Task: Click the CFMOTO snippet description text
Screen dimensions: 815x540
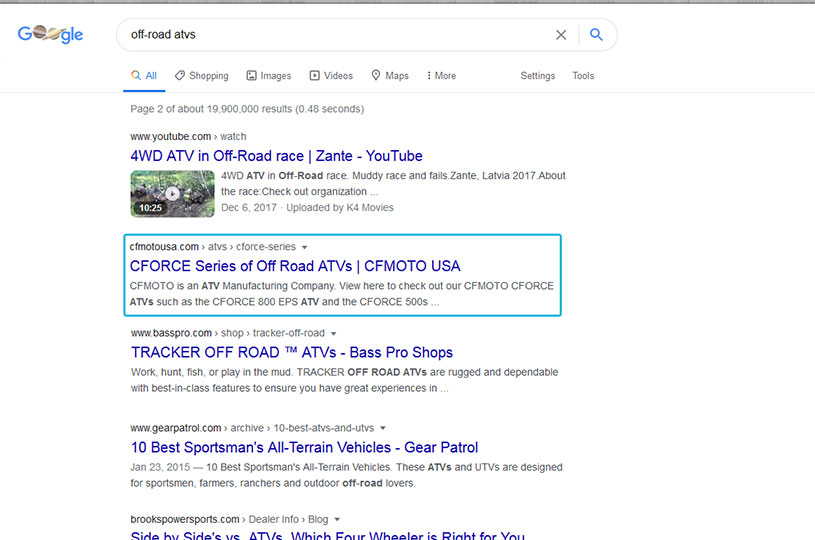Action: coord(341,294)
